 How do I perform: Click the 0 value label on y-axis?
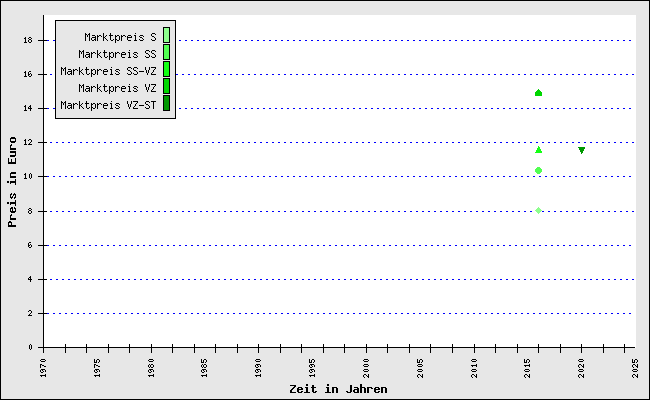tap(31, 347)
